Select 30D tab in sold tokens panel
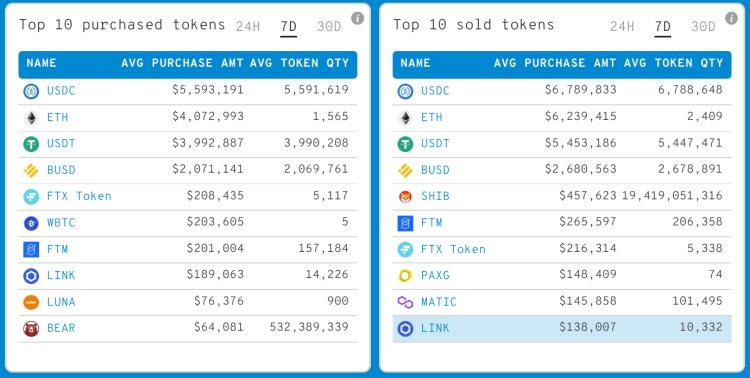This screenshot has height=378, width=750. [x=703, y=26]
